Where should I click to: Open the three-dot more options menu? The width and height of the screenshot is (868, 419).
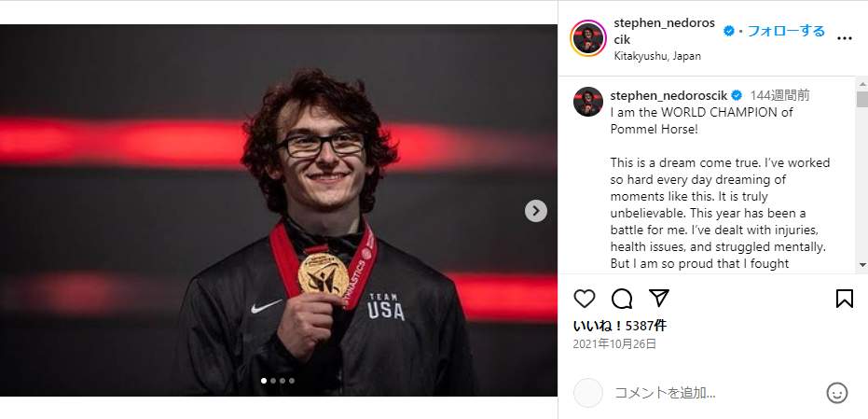pos(845,39)
